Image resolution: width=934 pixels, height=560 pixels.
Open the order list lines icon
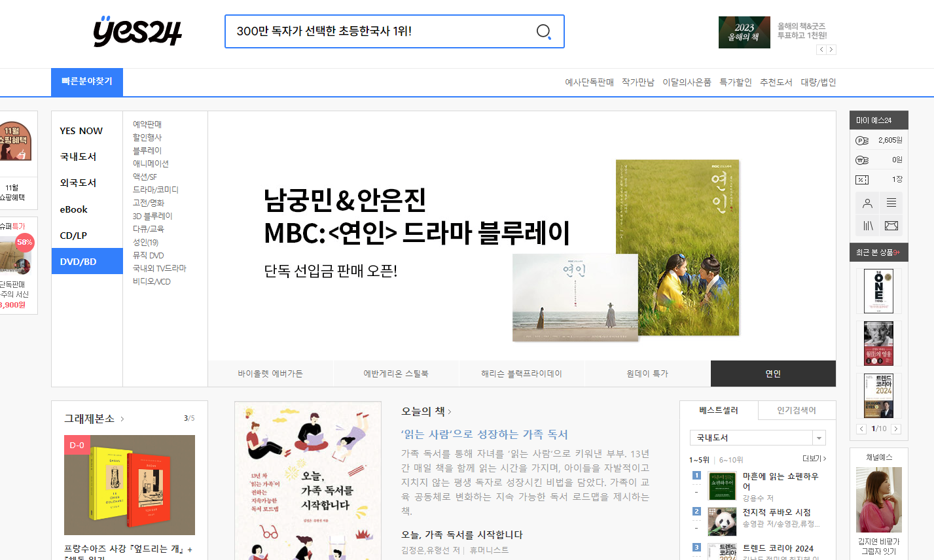[x=891, y=203]
